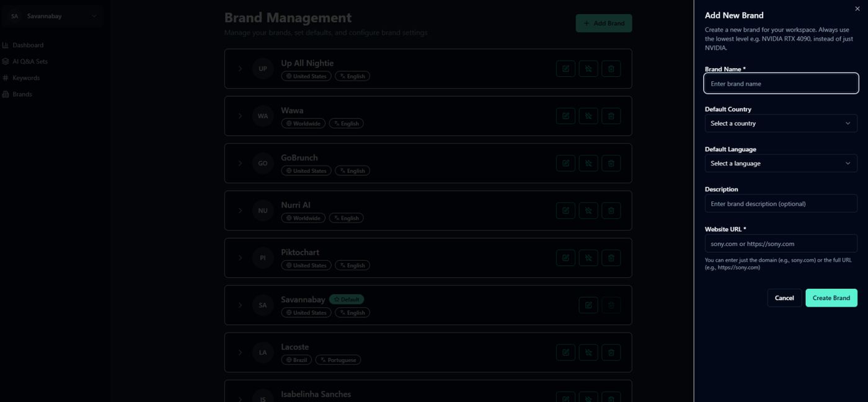Viewport: 868px width, 402px height.
Task: Click star-off icon in Nurri AI row
Action: point(588,211)
